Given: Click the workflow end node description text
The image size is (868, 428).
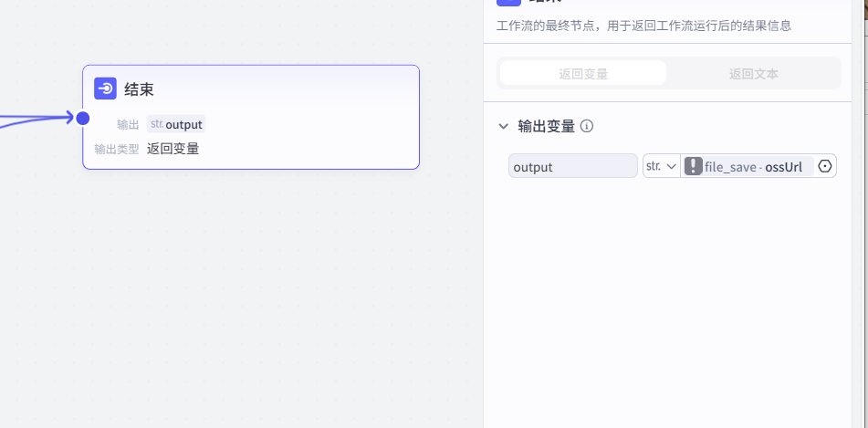Looking at the screenshot, I should (x=643, y=26).
